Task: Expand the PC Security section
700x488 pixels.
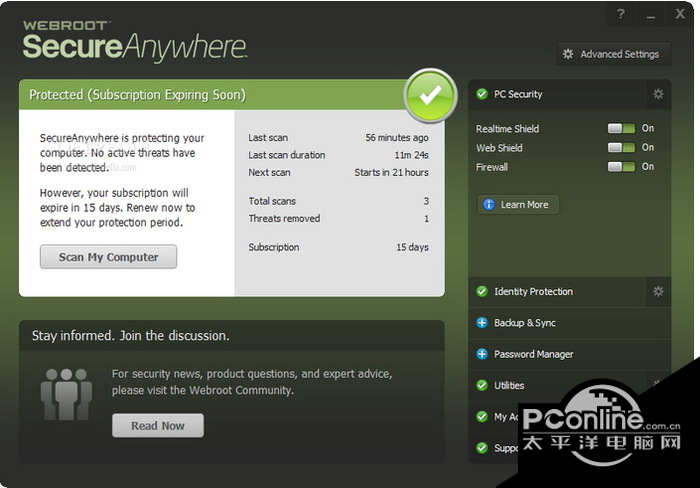Action: click(x=556, y=94)
